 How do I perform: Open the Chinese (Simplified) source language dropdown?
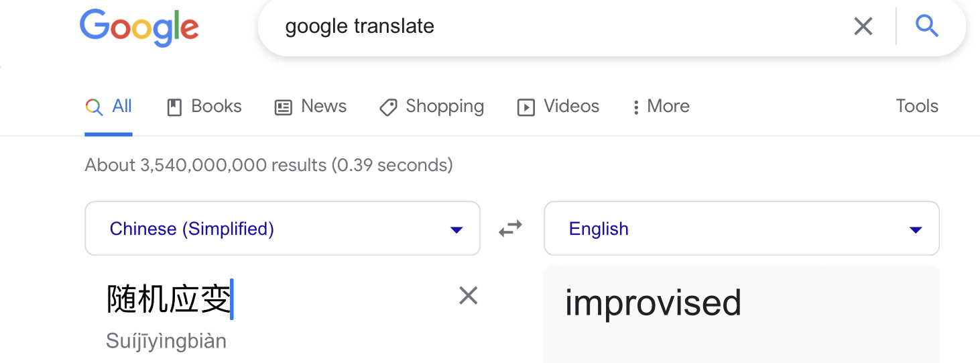[282, 229]
